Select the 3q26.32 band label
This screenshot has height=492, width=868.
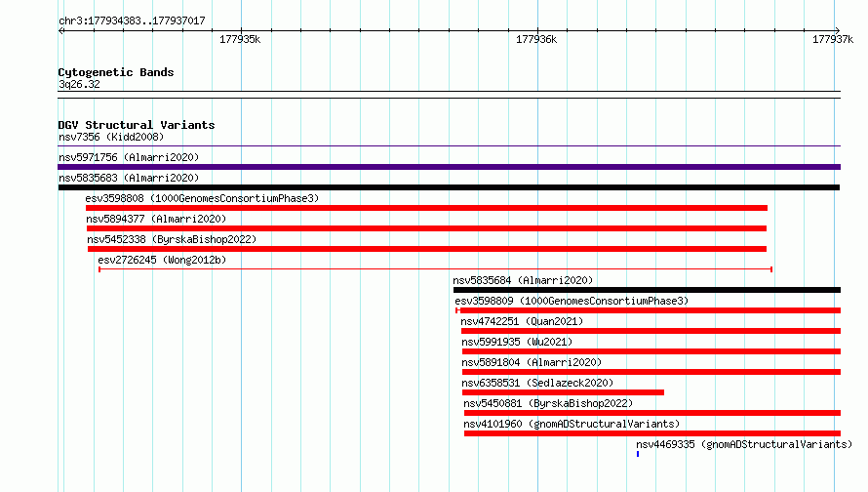coord(79,84)
